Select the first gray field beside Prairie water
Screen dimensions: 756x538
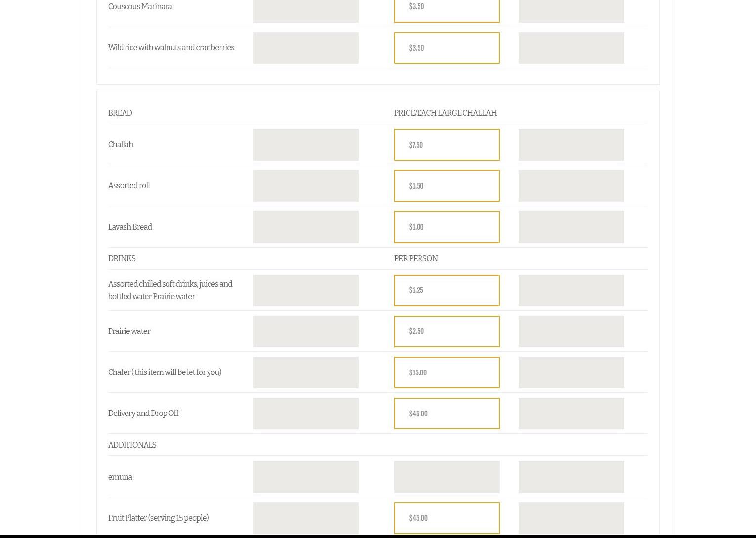click(x=306, y=331)
